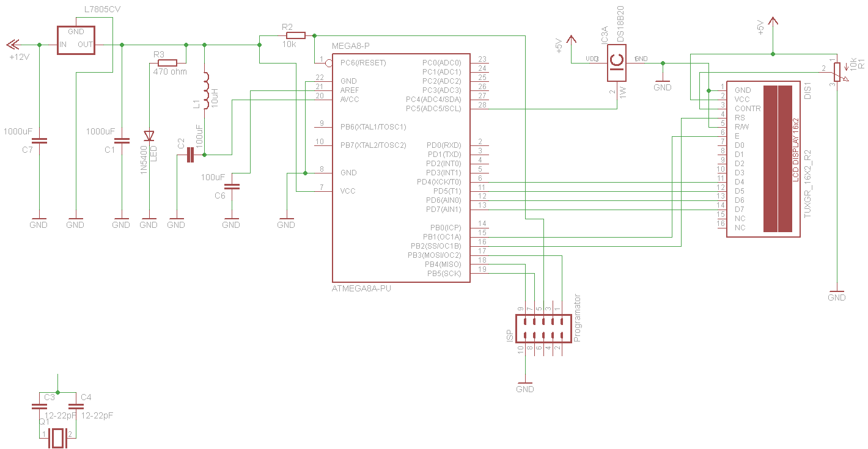
Task: Click the CONTR pin label on the LCD
Action: point(748,109)
